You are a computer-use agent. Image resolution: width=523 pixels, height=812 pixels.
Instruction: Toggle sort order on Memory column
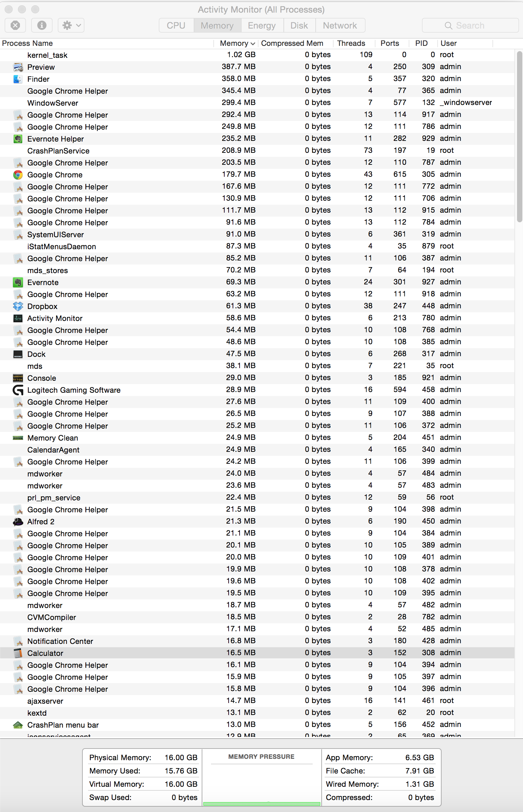[x=236, y=44]
